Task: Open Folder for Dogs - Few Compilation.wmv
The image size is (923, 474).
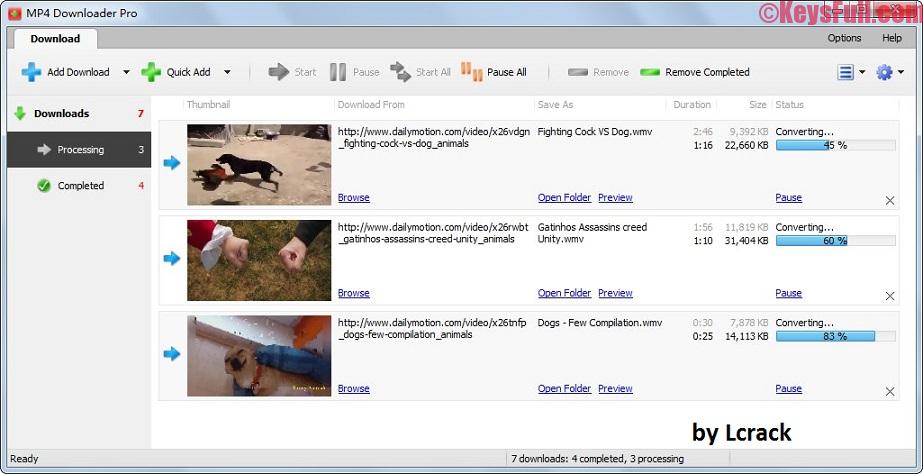Action: [565, 389]
